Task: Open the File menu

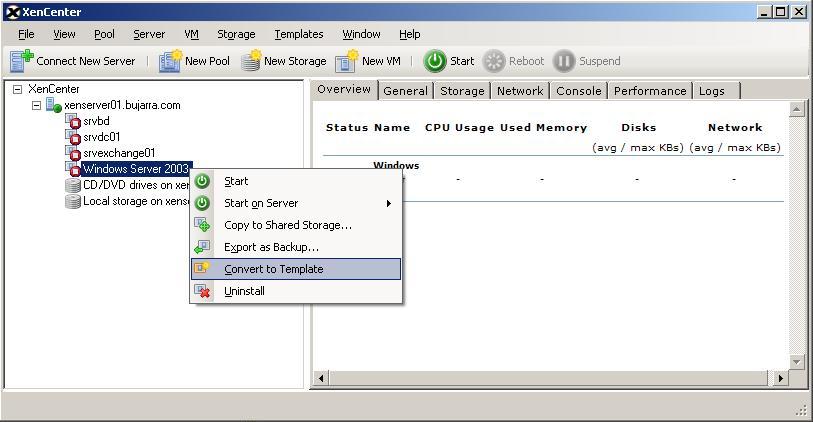Action: pyautogui.click(x=26, y=34)
